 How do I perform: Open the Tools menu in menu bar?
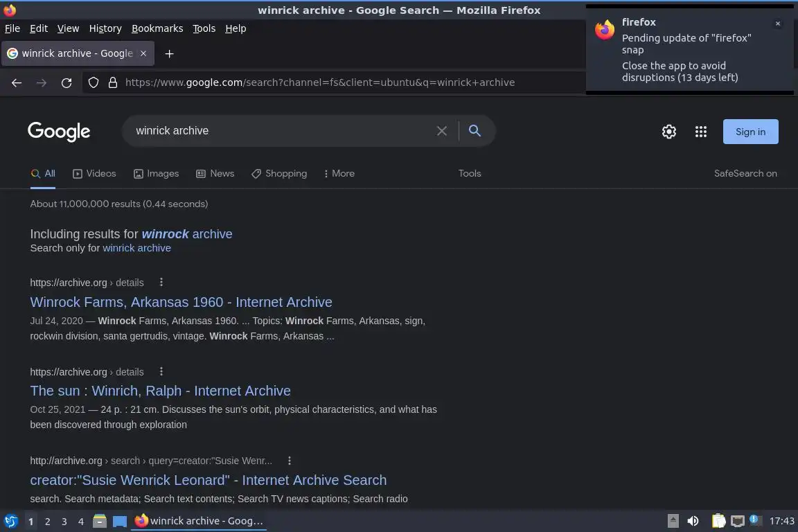click(x=204, y=28)
